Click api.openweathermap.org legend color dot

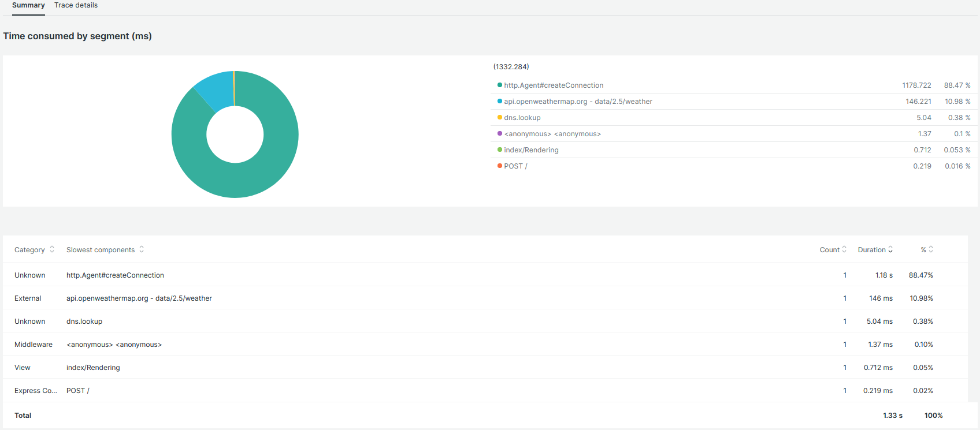click(x=500, y=101)
